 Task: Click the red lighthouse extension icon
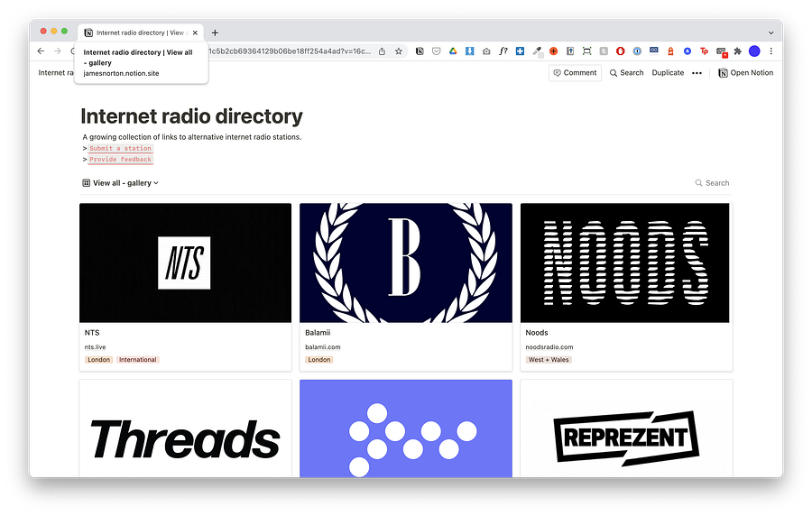(x=670, y=51)
